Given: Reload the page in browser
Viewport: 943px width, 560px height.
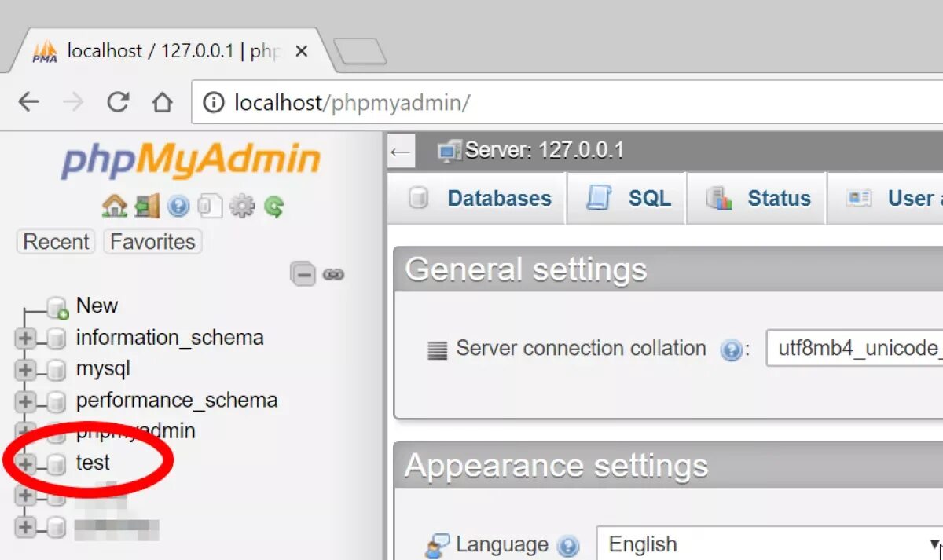Looking at the screenshot, I should [118, 102].
